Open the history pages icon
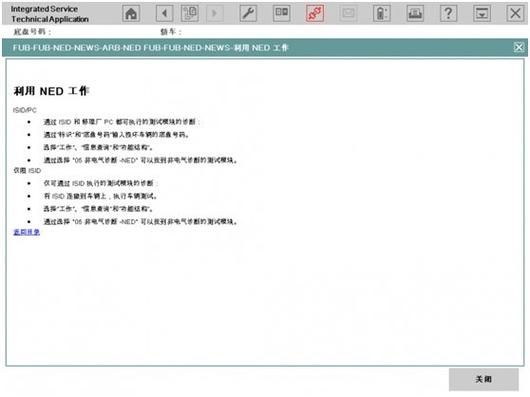The image size is (530, 397). click(x=190, y=14)
